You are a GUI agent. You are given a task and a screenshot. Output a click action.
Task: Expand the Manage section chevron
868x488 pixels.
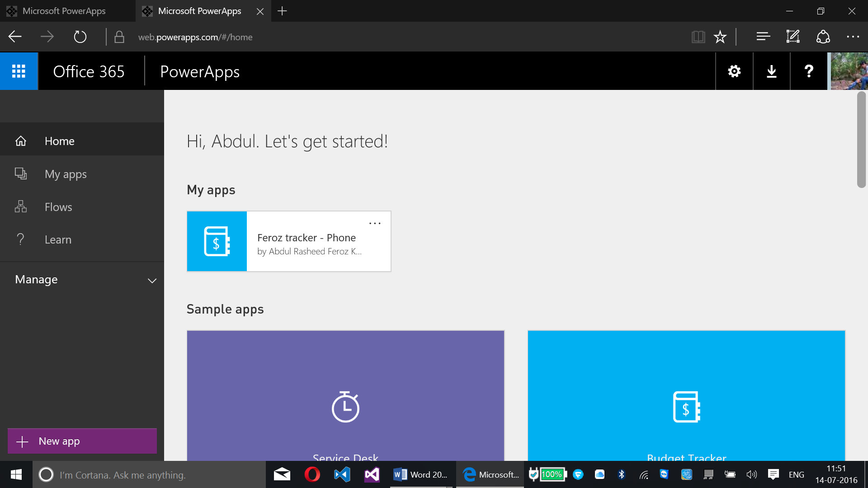(152, 281)
